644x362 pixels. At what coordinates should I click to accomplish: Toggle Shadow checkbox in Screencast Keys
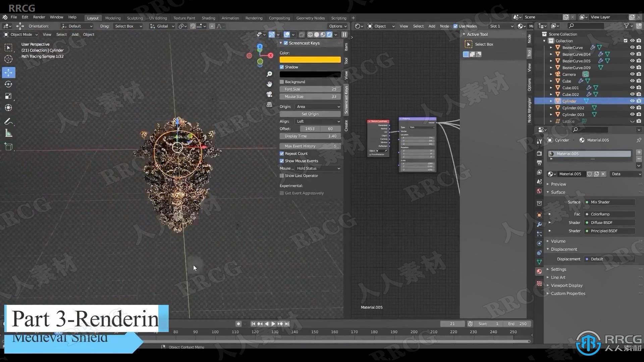[x=281, y=67]
